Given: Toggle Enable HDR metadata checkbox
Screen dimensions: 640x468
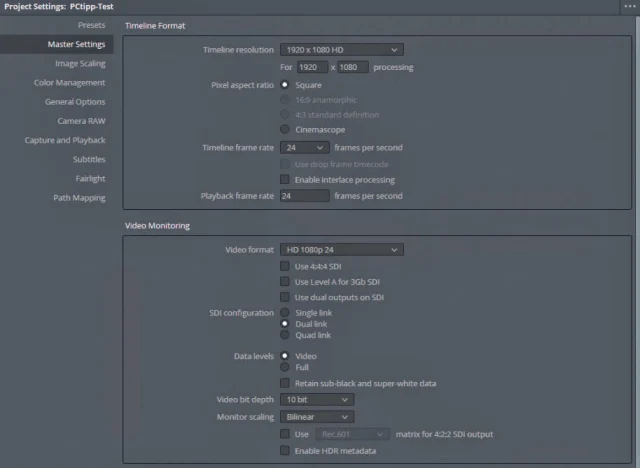Looking at the screenshot, I should [285, 452].
